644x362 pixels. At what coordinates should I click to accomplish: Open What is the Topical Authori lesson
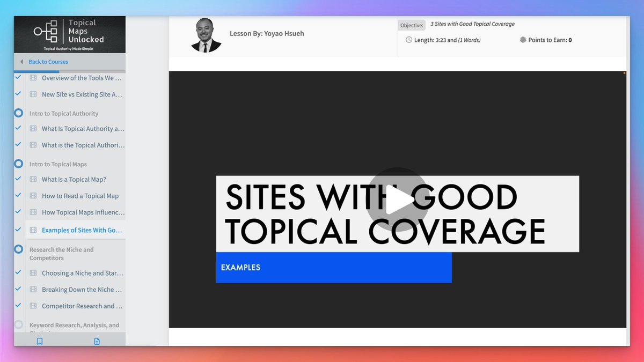(83, 145)
